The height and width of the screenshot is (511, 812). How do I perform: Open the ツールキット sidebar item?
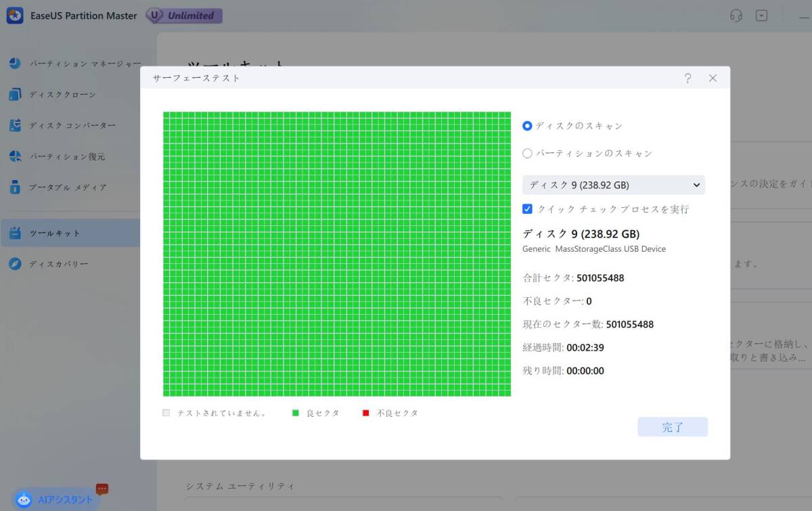(x=54, y=234)
